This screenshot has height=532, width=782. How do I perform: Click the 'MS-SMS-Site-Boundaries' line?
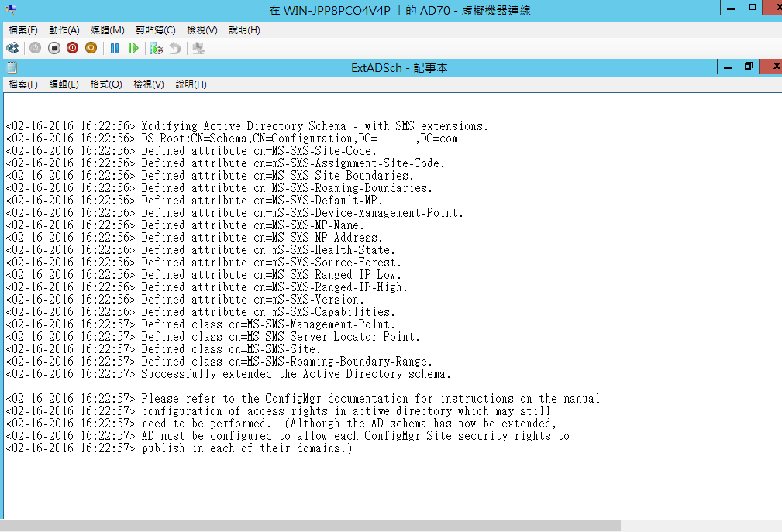pos(209,176)
